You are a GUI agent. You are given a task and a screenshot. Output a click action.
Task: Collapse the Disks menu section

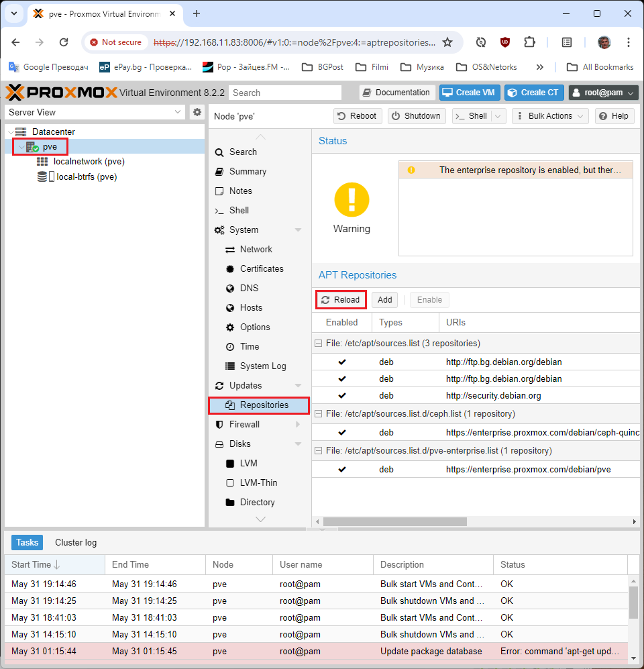[298, 444]
